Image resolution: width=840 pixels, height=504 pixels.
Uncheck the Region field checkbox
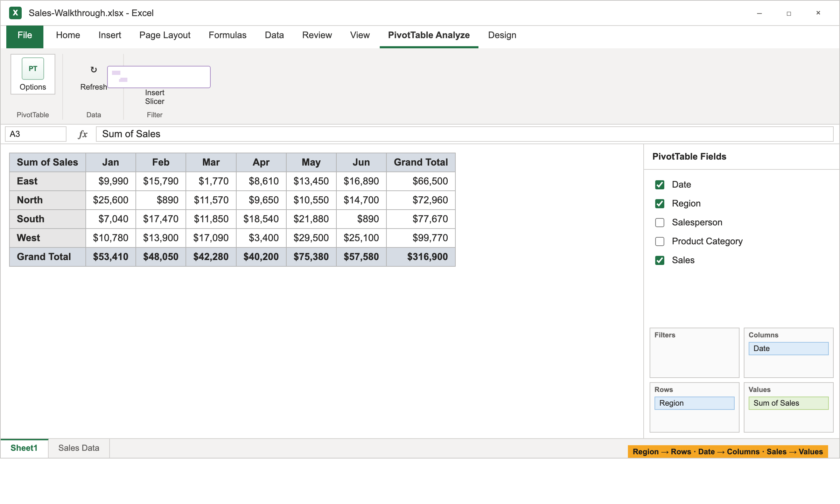click(660, 204)
